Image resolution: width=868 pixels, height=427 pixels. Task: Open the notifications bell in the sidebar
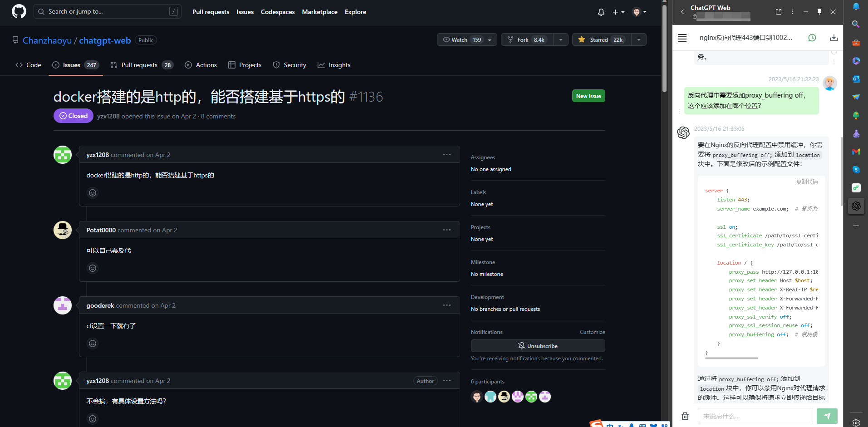coord(856,6)
